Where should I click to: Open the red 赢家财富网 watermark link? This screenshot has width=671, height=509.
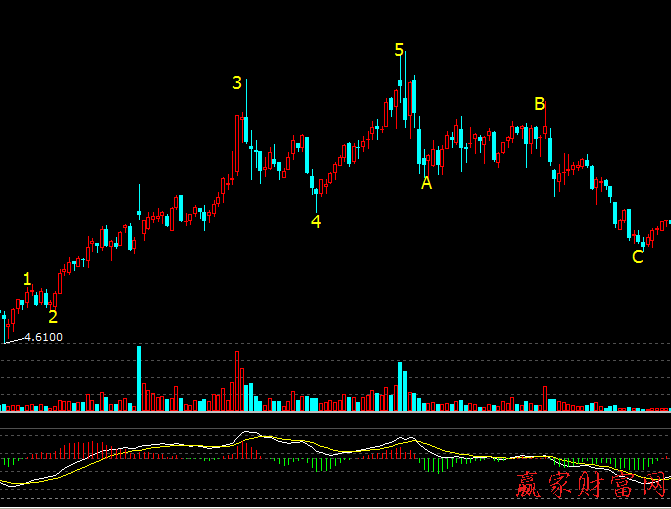590,487
